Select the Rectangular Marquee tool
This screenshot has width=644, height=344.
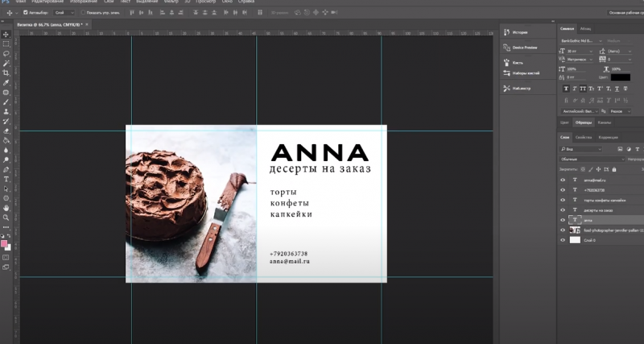tap(6, 44)
